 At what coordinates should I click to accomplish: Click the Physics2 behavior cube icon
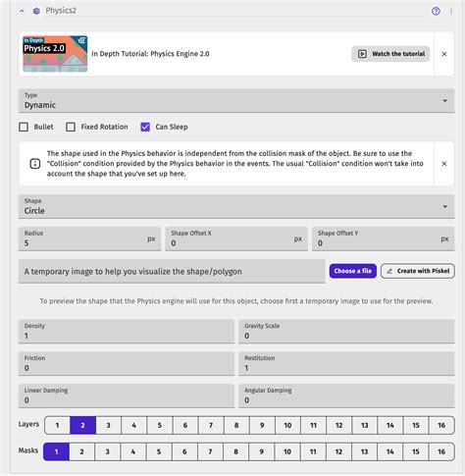(x=36, y=11)
